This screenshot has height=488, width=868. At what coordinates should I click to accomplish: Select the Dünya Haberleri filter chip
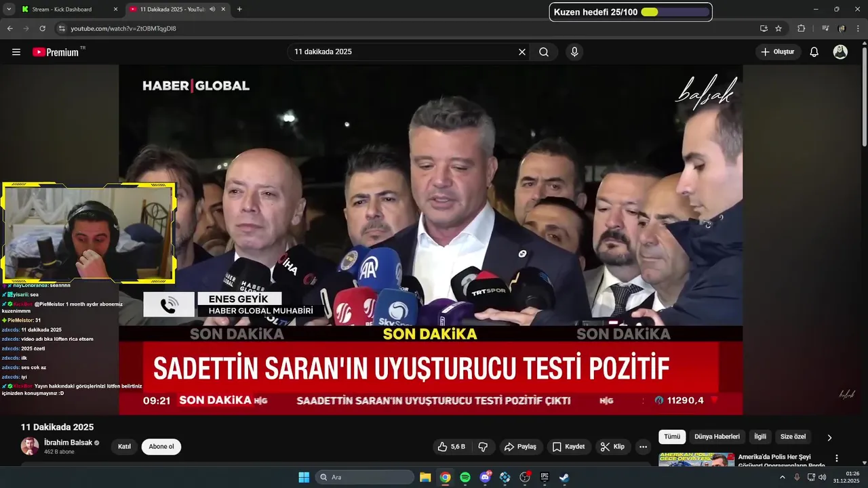[717, 437]
